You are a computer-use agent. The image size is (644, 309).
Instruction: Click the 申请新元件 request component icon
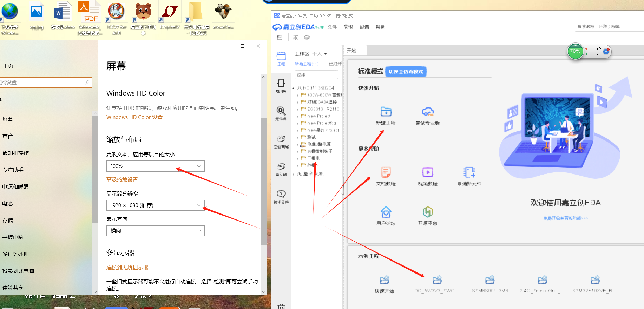469,172
